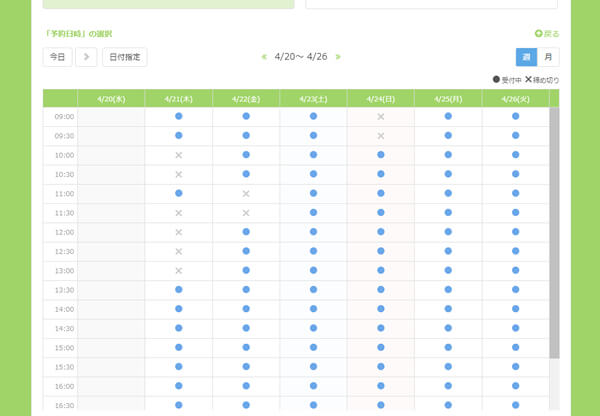Viewport: 600px width, 416px height.
Task: Go to next week with right arrows
Action: click(338, 57)
